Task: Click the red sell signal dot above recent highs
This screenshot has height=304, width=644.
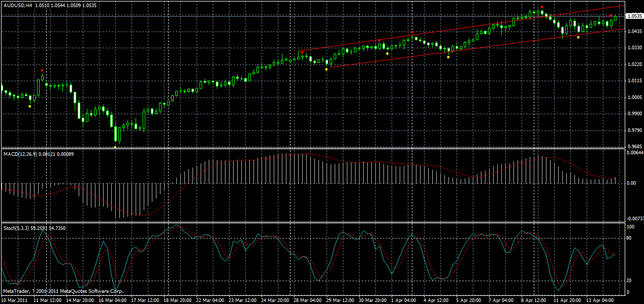Action: (x=542, y=7)
